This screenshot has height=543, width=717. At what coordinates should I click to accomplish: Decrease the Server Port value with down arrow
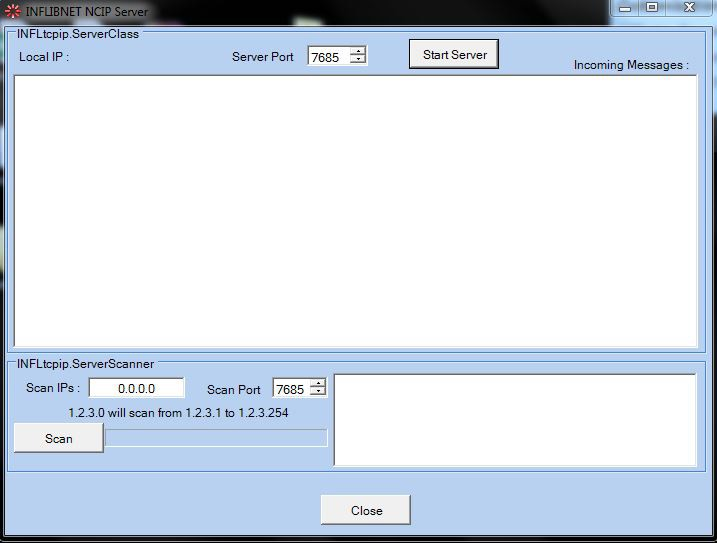[357, 61]
